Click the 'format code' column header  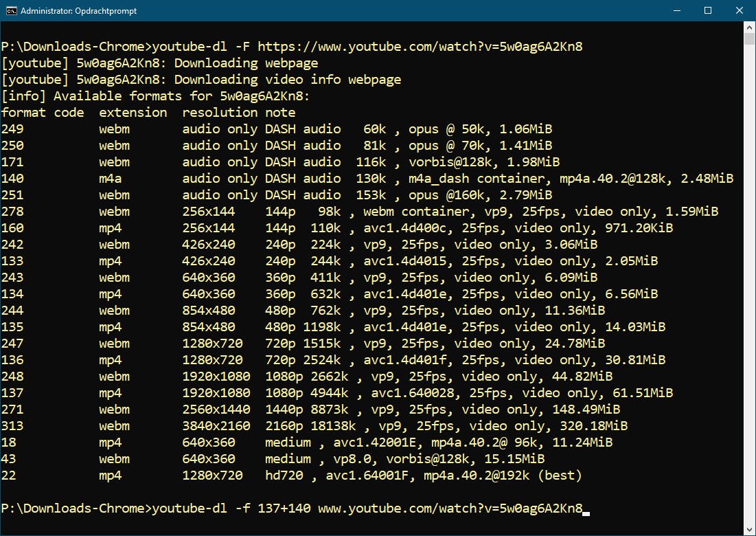tap(43, 113)
